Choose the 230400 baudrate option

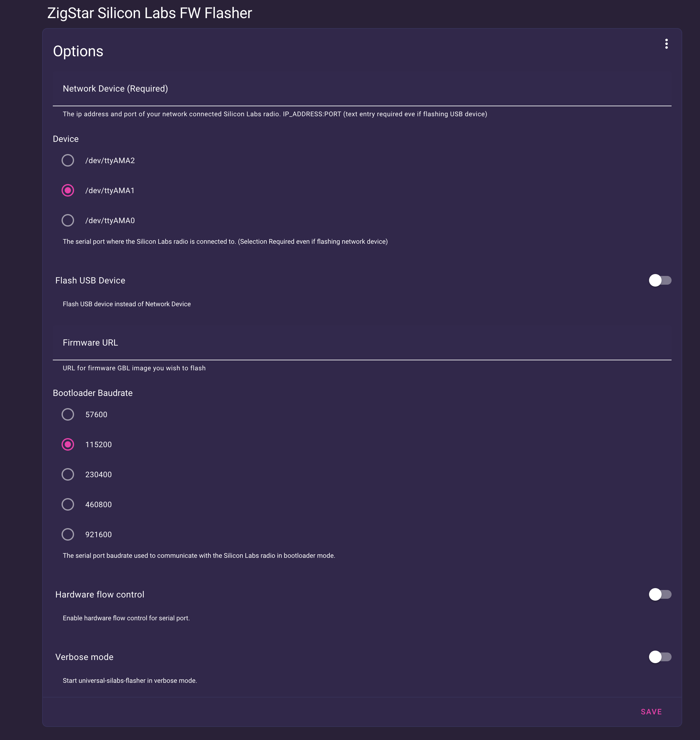coord(67,475)
